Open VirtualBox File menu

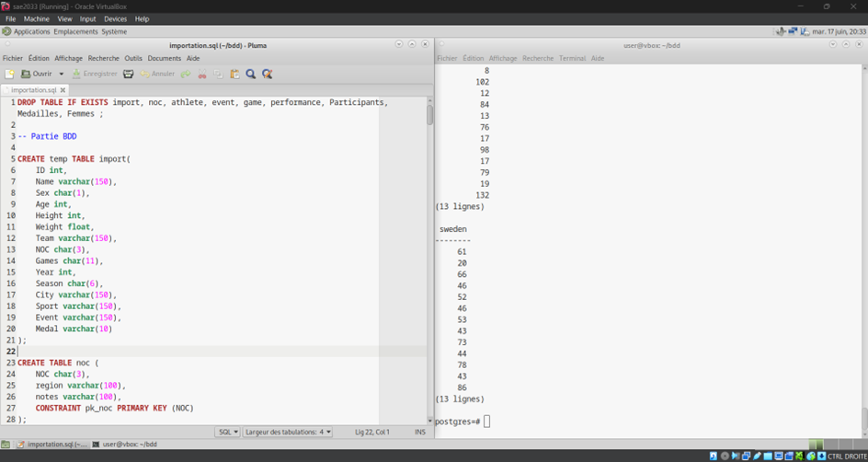click(x=10, y=18)
